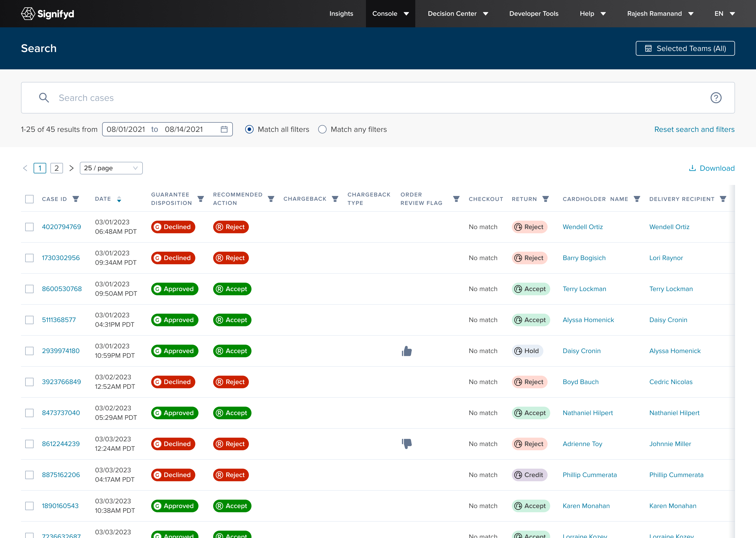
Task: Click thumbs down flag on case 8612244239
Action: pyautogui.click(x=406, y=444)
